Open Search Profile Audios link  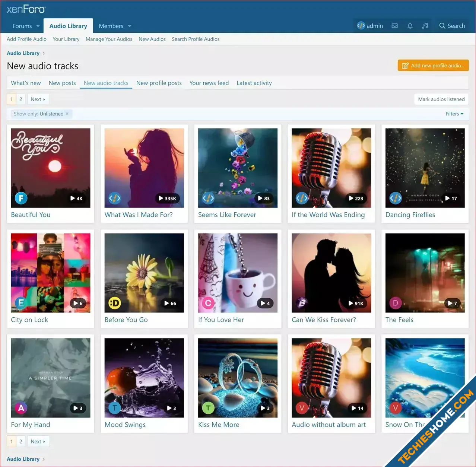(196, 39)
